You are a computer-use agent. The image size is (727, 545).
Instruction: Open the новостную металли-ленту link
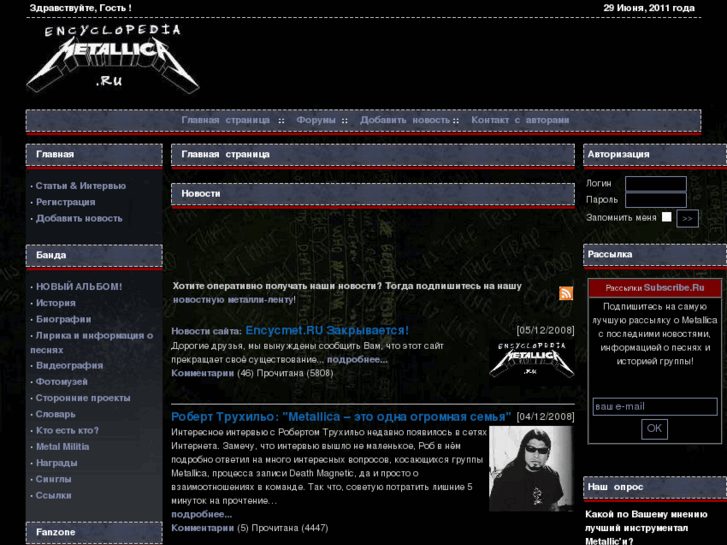click(x=233, y=300)
